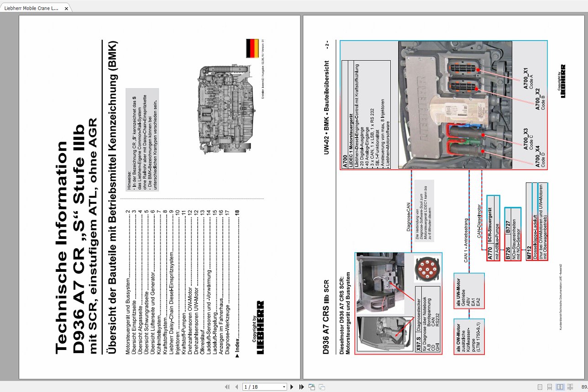This screenshot has height=392, width=588.
Task: Click 'Übersicht Einspritzseite' contents entry
Action: point(134,281)
